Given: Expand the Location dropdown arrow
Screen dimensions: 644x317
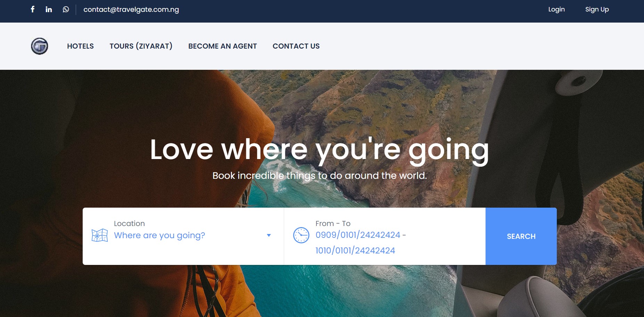Looking at the screenshot, I should (x=269, y=235).
